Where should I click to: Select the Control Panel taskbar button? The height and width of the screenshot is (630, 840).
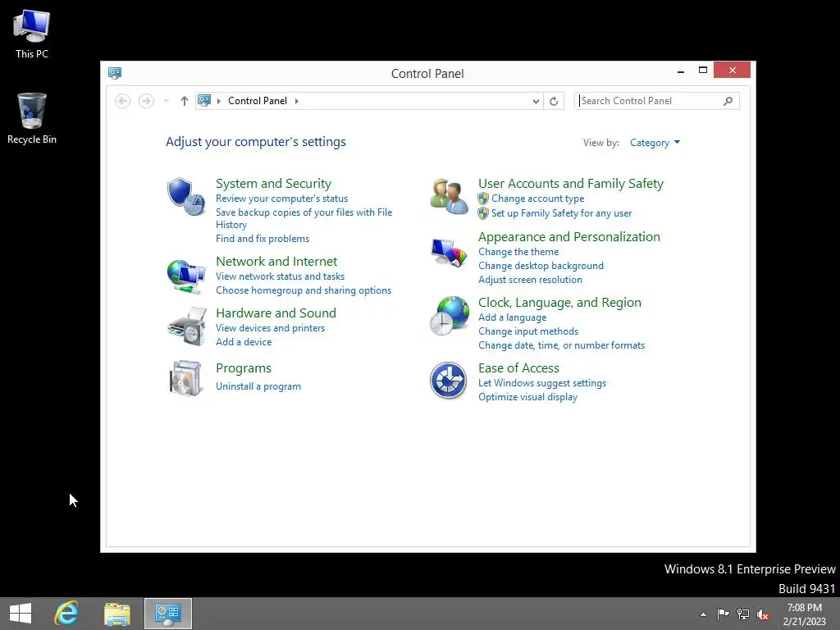(167, 614)
